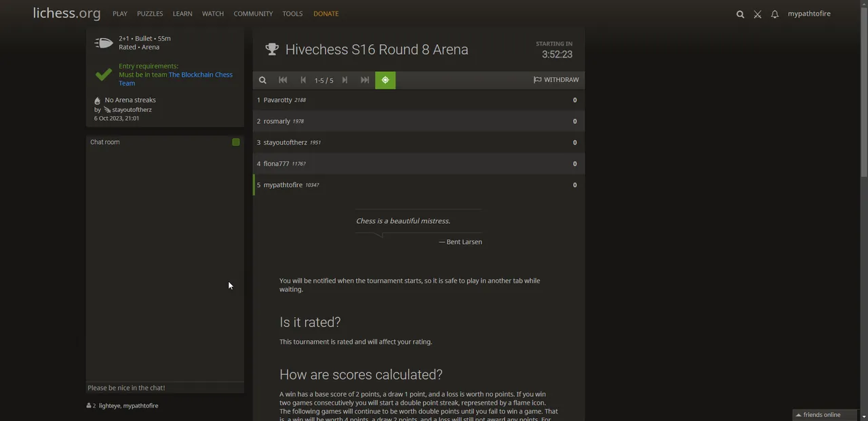Open challenges crossed-swords icon
Viewport: 868px width, 421px height.
pyautogui.click(x=757, y=14)
